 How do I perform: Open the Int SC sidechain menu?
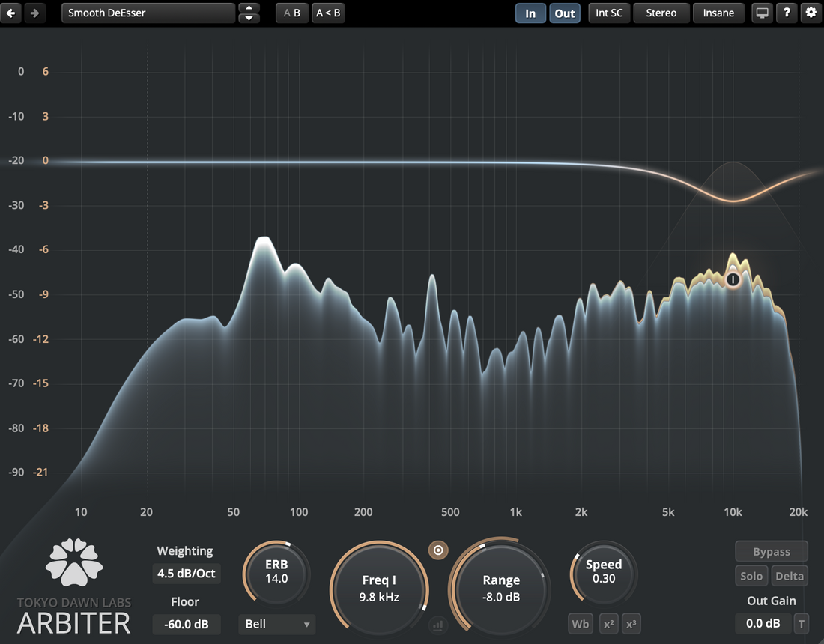(609, 13)
